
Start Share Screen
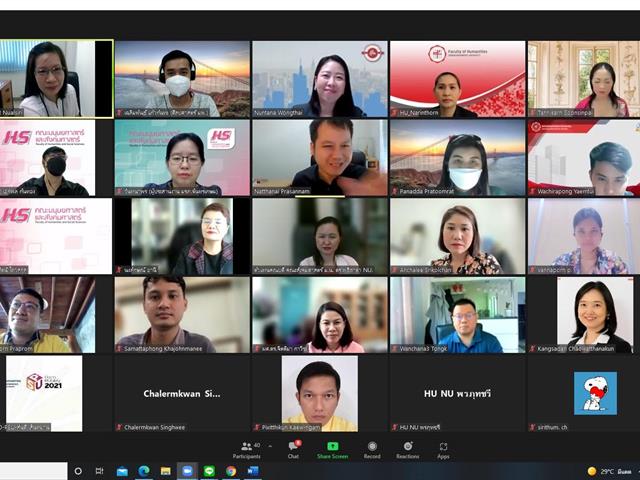click(333, 451)
